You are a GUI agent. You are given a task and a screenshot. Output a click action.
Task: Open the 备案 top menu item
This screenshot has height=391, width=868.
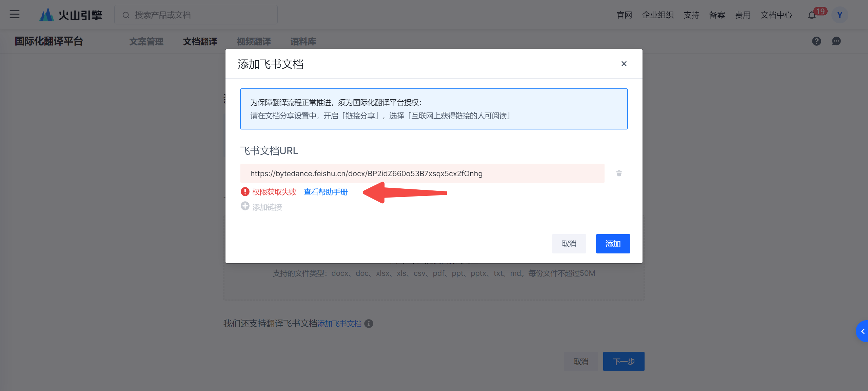click(717, 15)
